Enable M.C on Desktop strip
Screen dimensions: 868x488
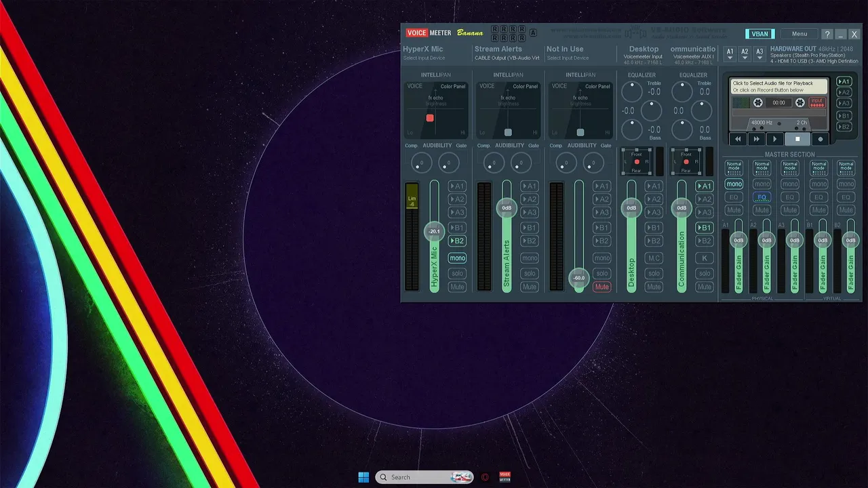point(654,258)
